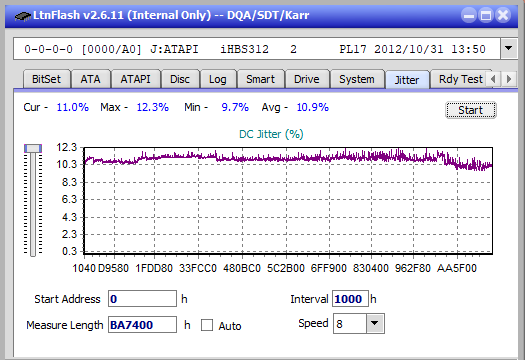This screenshot has width=525, height=360.
Task: Expand the drive selection dropdown arrow
Action: (x=509, y=49)
